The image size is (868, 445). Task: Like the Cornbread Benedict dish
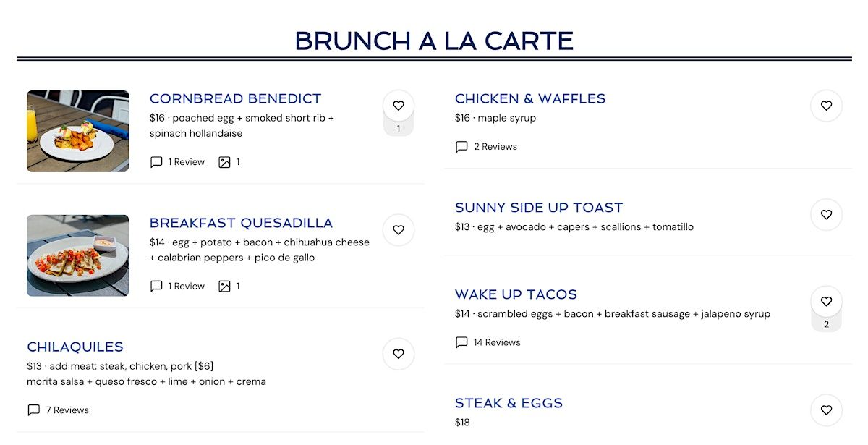click(399, 106)
